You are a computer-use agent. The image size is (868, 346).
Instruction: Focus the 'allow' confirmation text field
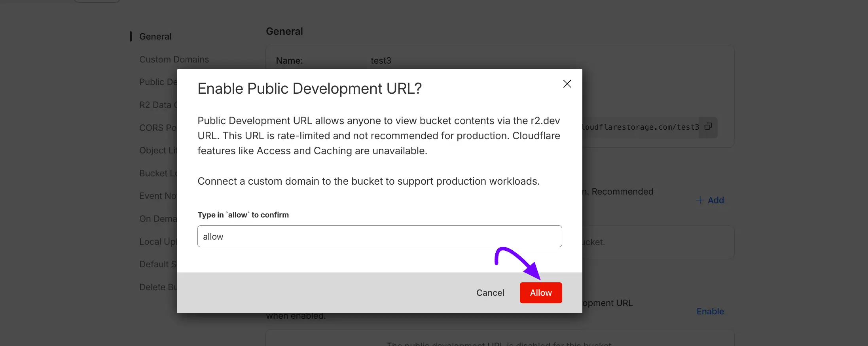(379, 236)
